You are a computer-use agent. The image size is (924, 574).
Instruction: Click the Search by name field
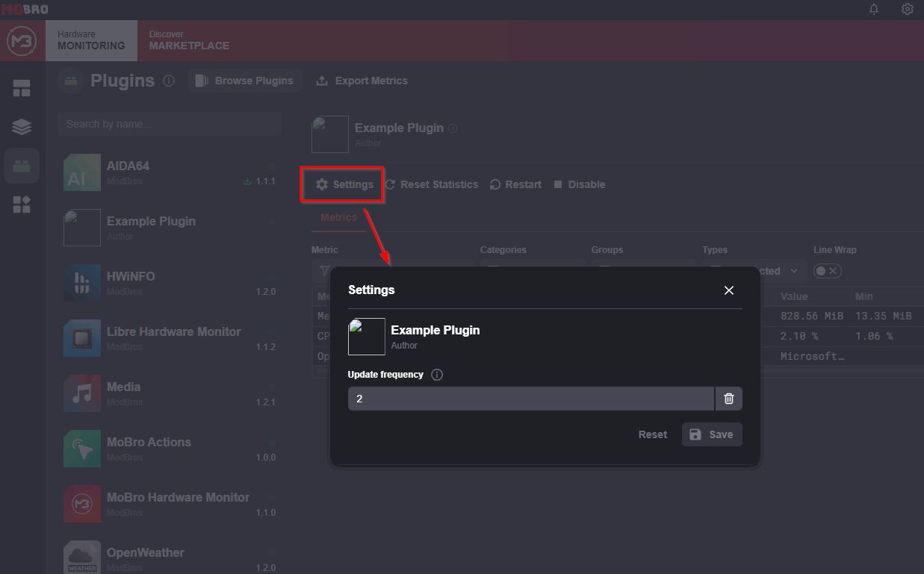click(x=170, y=124)
